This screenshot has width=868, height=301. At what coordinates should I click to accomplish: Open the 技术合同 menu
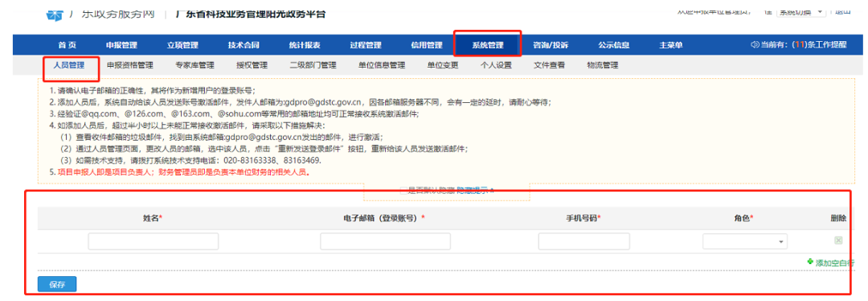244,45
